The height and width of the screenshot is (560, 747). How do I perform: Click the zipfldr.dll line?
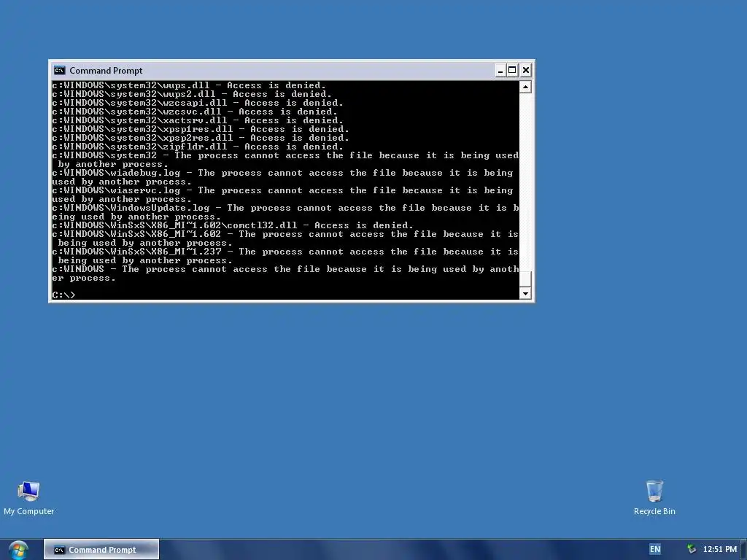pos(198,147)
